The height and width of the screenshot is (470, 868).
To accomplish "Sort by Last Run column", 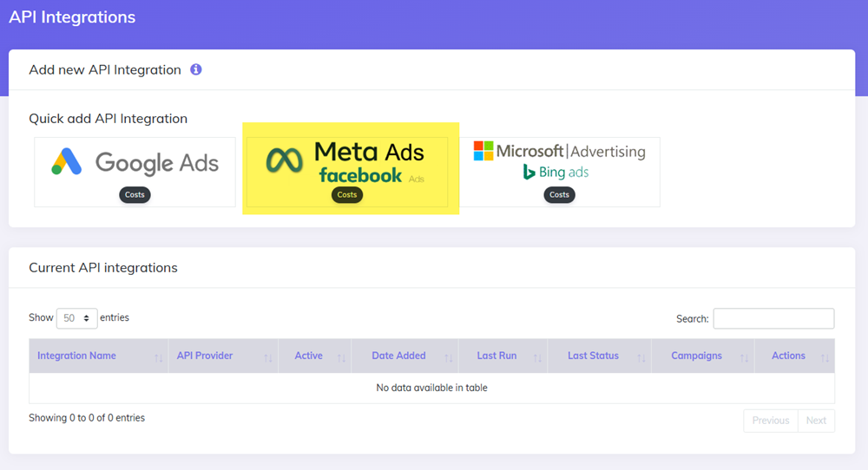I will coord(503,356).
